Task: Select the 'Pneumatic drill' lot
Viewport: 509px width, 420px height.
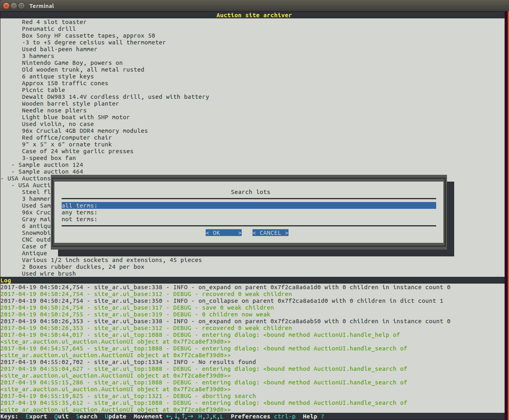Action: click(49, 29)
